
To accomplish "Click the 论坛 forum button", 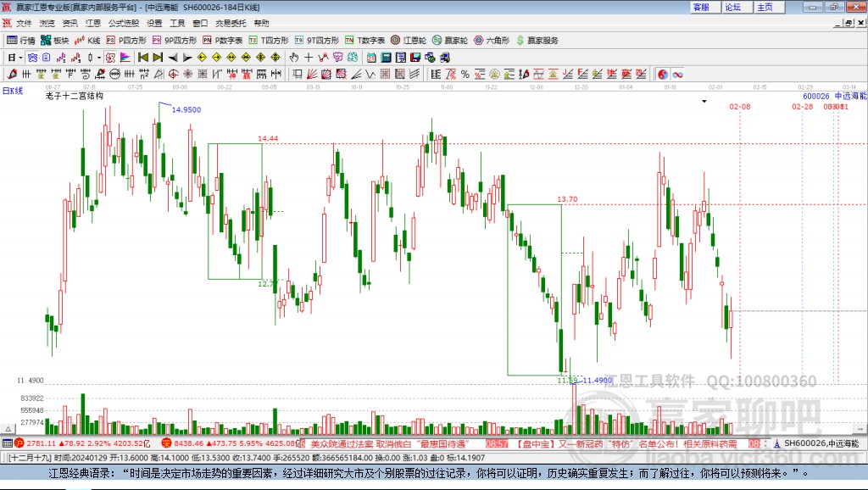I will pos(737,7).
